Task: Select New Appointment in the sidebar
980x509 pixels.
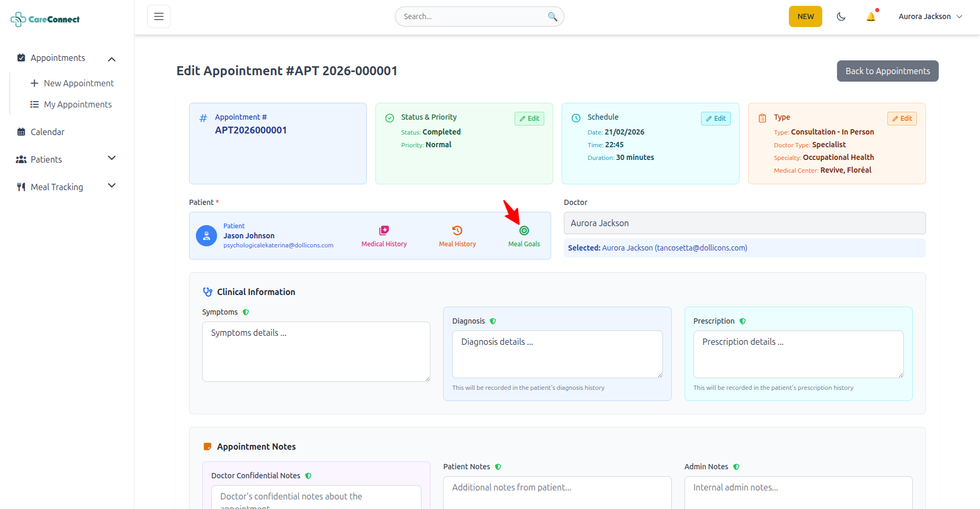Action: [x=78, y=83]
